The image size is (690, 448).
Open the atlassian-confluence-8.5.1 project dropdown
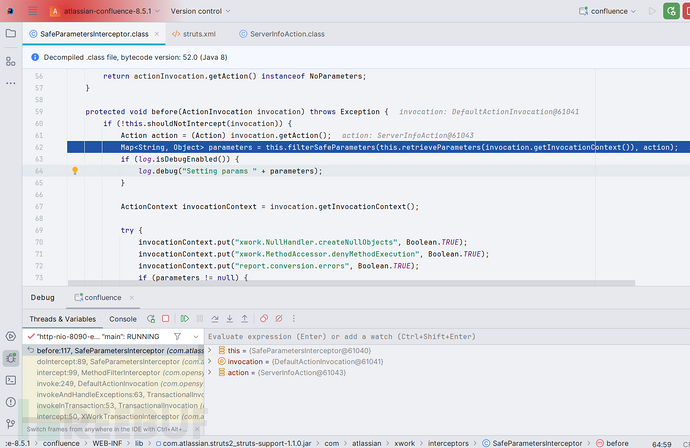point(104,11)
